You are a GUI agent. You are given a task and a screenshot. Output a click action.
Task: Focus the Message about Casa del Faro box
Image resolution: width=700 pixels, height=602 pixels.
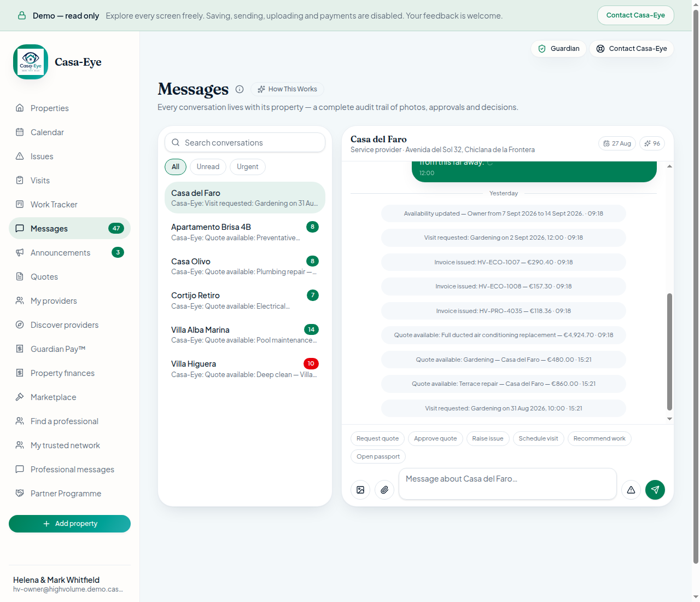click(x=507, y=484)
